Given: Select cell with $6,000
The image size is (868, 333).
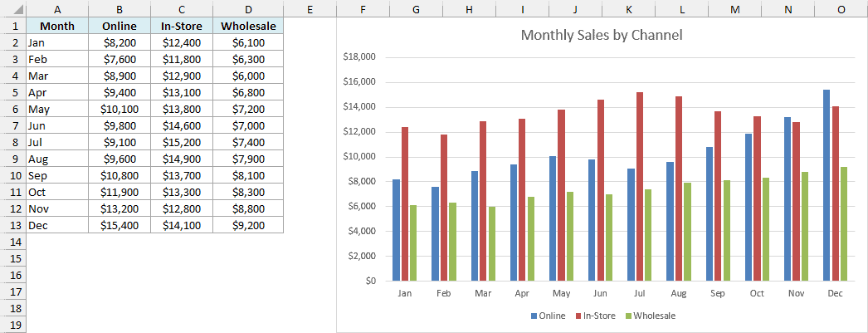Looking at the screenshot, I should coord(248,76).
